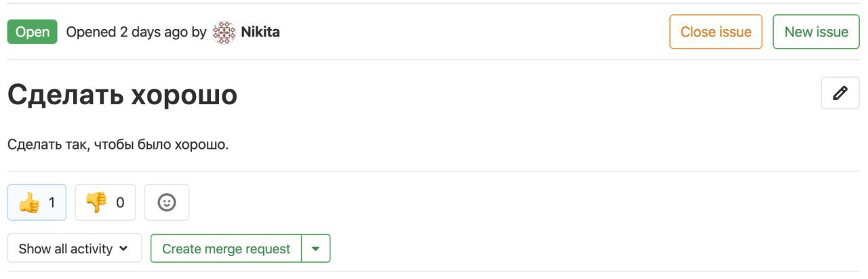Click the Opened 2 days ago timestamp
The height and width of the screenshot is (279, 868).
pyautogui.click(x=127, y=32)
